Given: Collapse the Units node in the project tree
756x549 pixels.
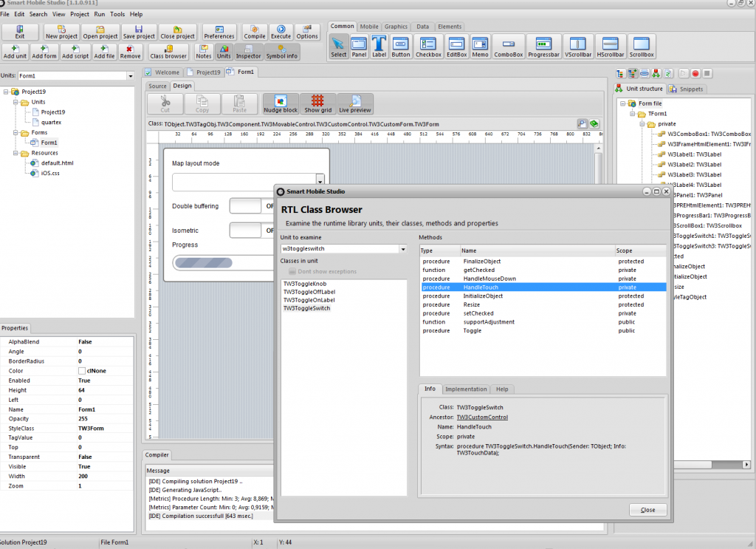Looking at the screenshot, I should coord(16,102).
